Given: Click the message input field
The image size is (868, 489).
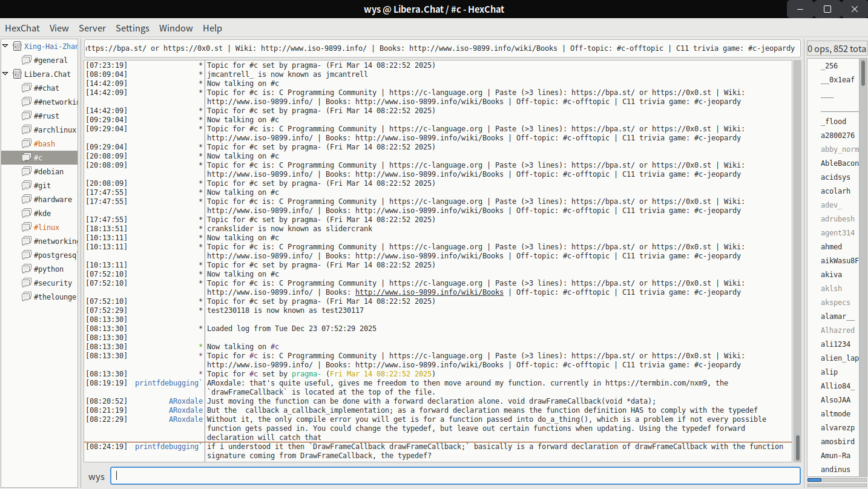Looking at the screenshot, I should coord(456,476).
